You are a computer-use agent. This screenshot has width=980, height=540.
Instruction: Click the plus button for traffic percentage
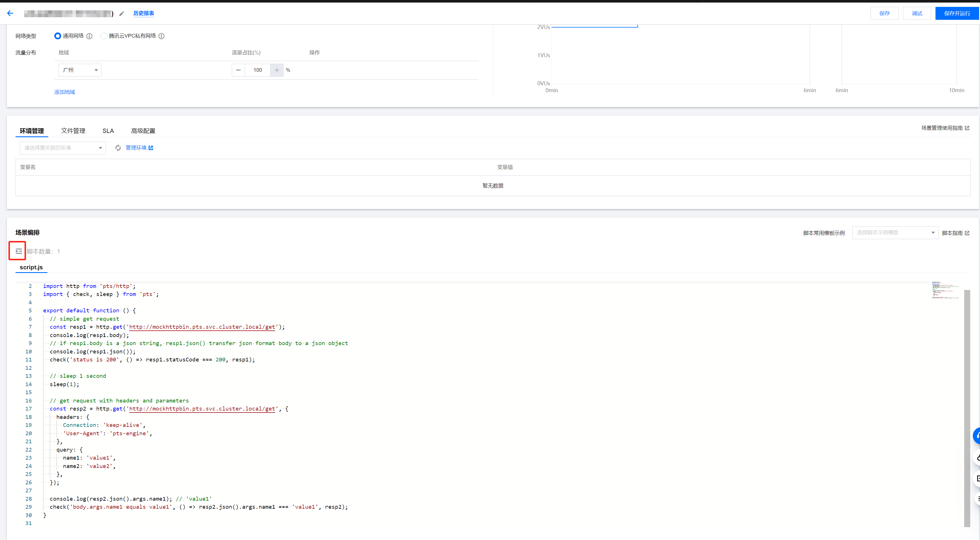tap(277, 70)
